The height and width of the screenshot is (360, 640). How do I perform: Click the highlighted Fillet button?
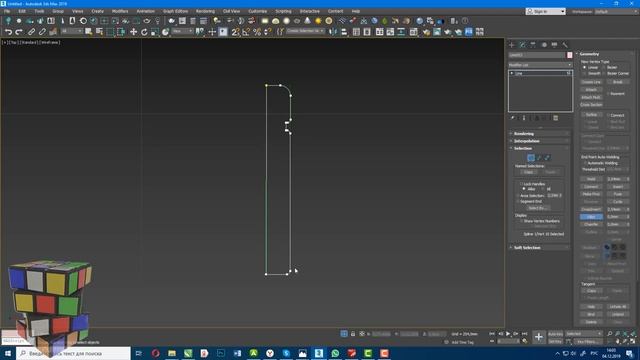[x=591, y=217]
